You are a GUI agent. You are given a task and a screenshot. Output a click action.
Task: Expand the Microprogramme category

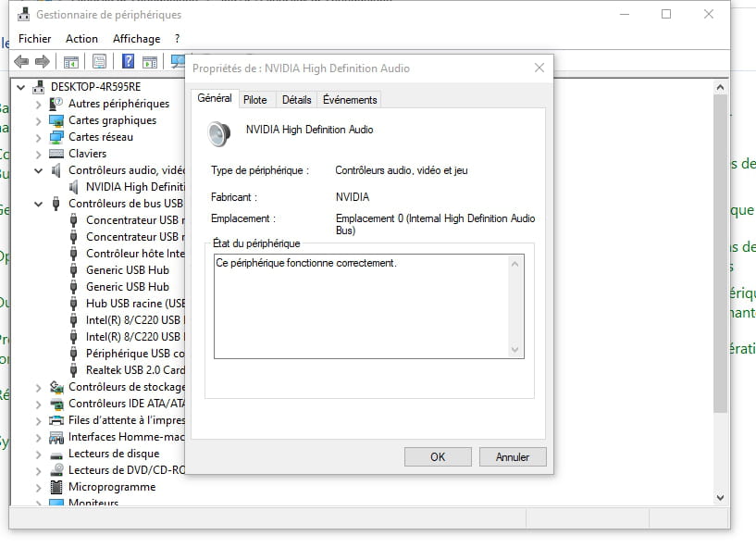coord(39,487)
